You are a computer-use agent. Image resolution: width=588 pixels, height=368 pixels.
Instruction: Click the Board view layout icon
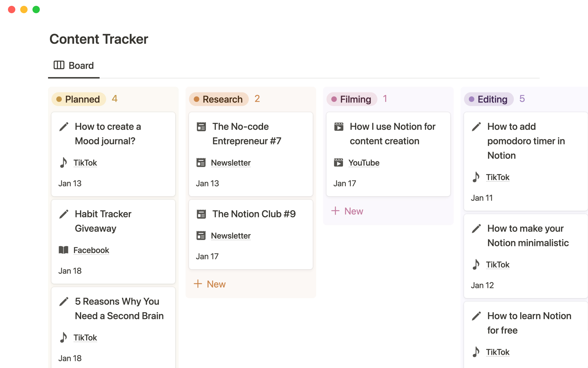pos(59,65)
